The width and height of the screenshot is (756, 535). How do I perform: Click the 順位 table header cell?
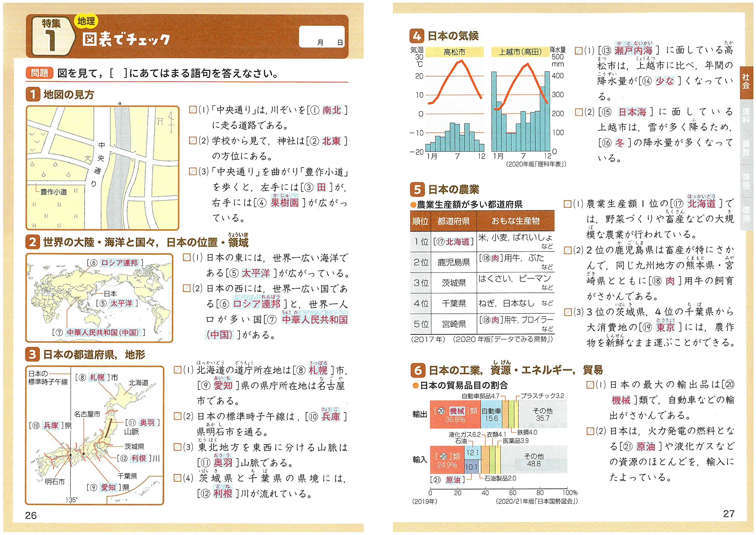click(421, 221)
